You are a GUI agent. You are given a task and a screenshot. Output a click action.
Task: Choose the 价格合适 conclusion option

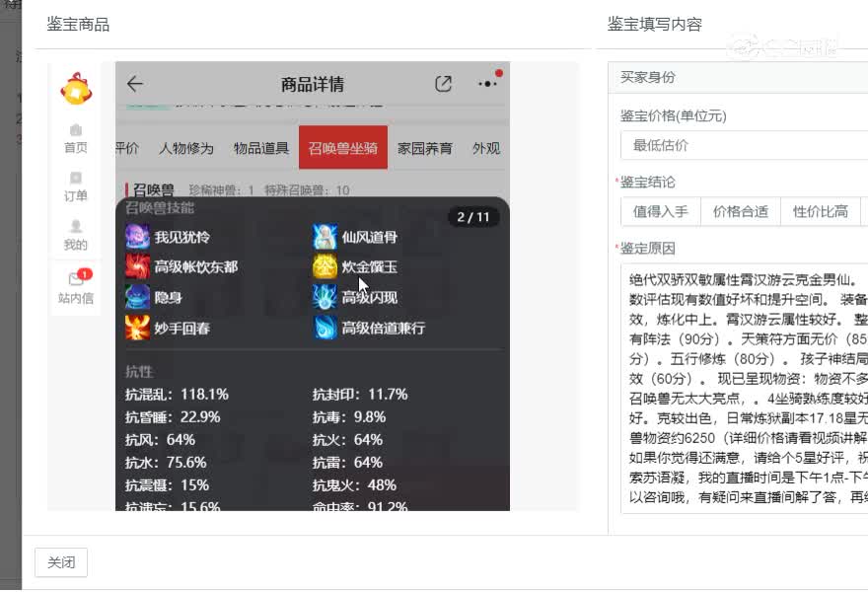pos(741,211)
